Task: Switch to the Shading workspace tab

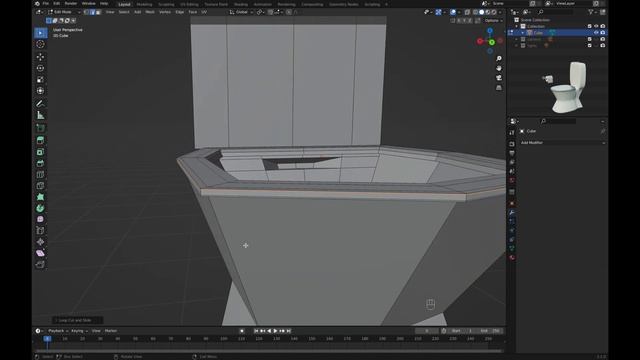Action: pos(241,4)
